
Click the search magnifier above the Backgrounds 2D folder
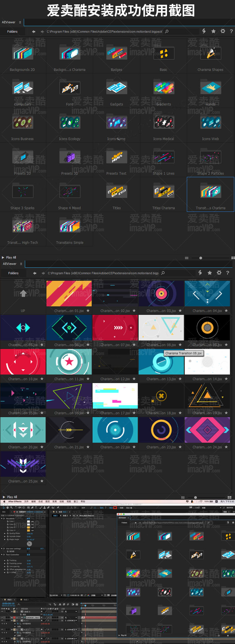point(167,31)
